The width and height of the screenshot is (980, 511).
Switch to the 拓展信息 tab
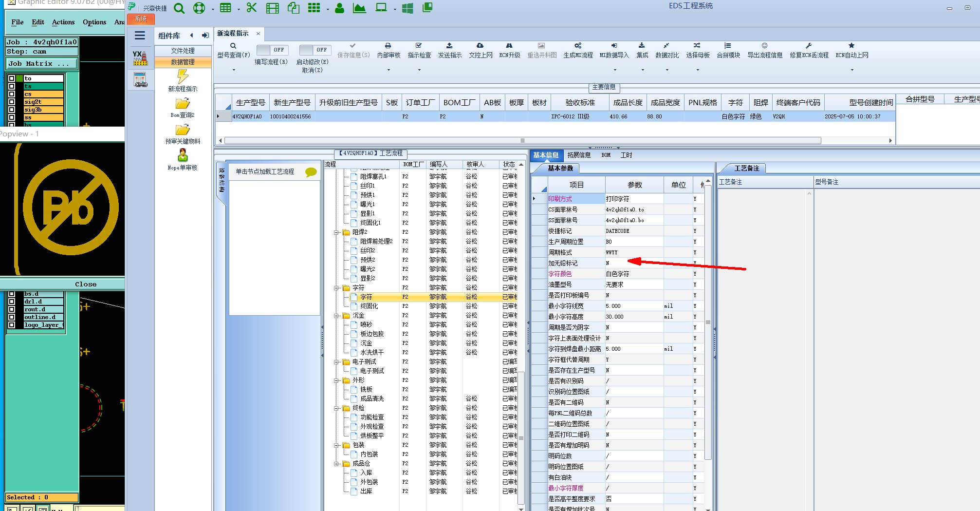pyautogui.click(x=579, y=155)
